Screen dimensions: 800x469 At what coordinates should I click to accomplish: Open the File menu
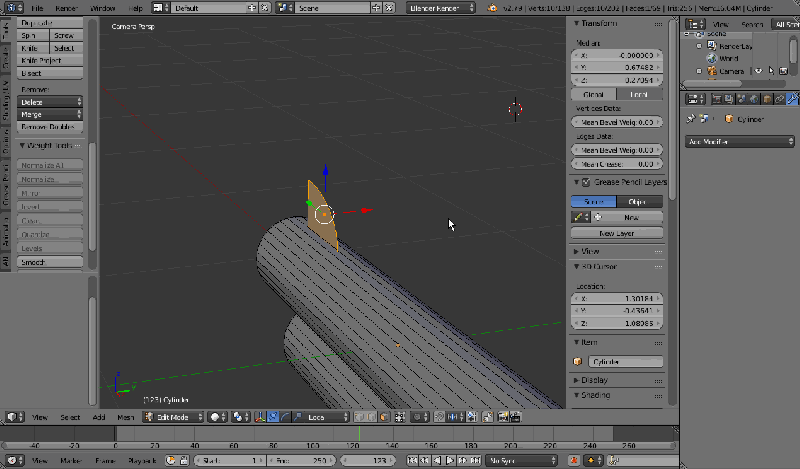tap(37, 8)
